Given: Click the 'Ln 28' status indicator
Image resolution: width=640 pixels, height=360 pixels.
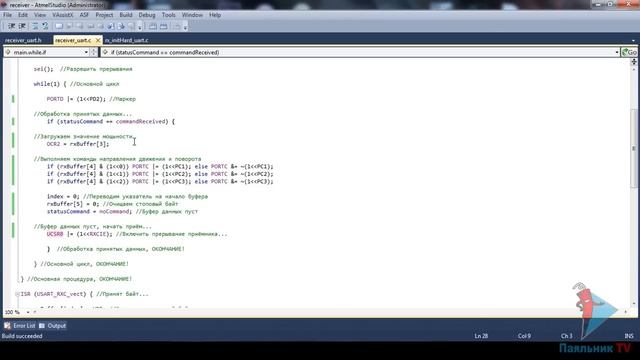Looking at the screenshot, I should coord(481,336).
